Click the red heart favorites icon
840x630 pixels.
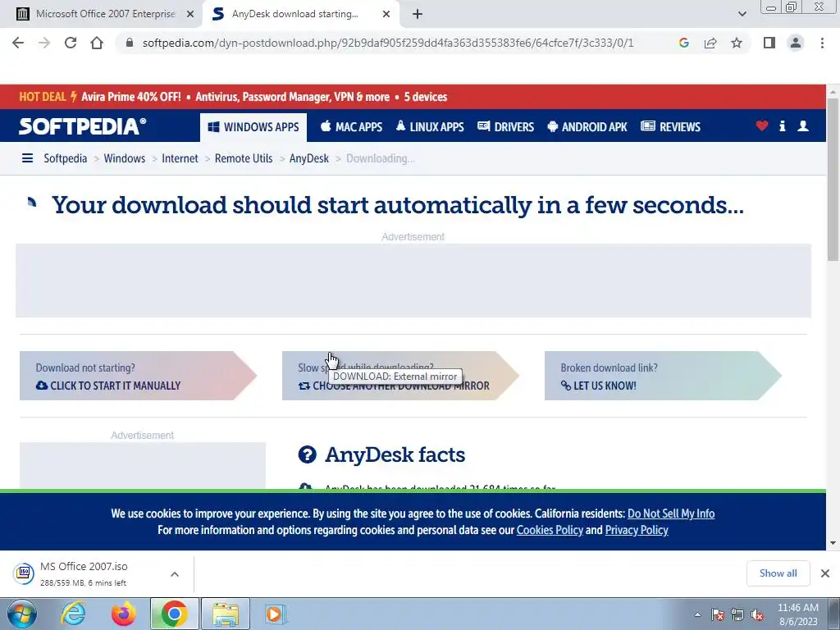click(x=762, y=126)
